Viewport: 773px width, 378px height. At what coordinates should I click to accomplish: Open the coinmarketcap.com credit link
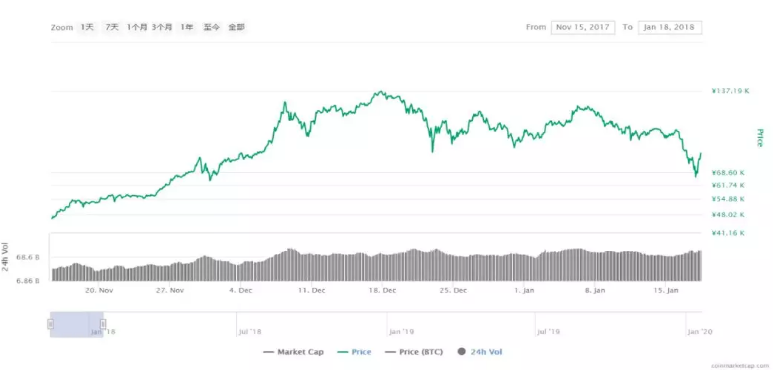[740, 366]
